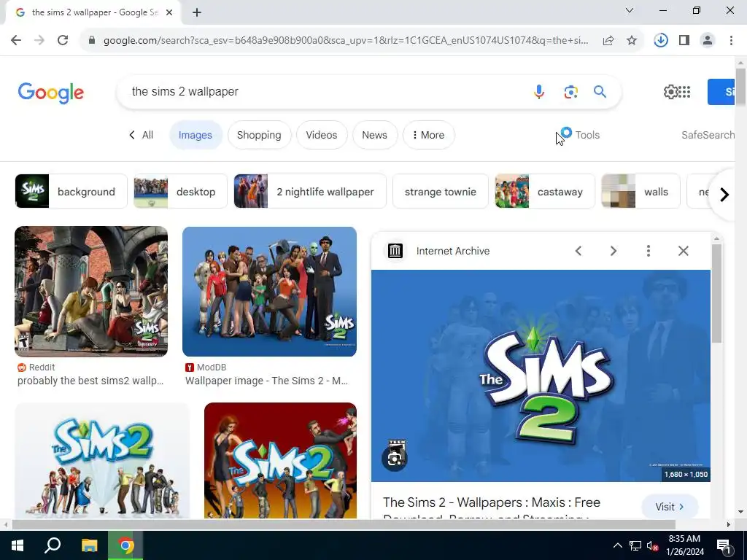Screen dimensions: 747x560
Task: Open the ModDB wallpaper image
Action: (269, 292)
